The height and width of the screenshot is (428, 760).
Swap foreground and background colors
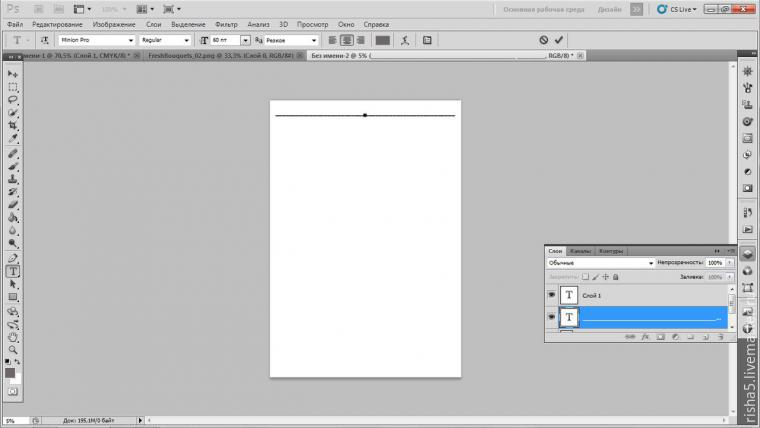pyautogui.click(x=17, y=362)
